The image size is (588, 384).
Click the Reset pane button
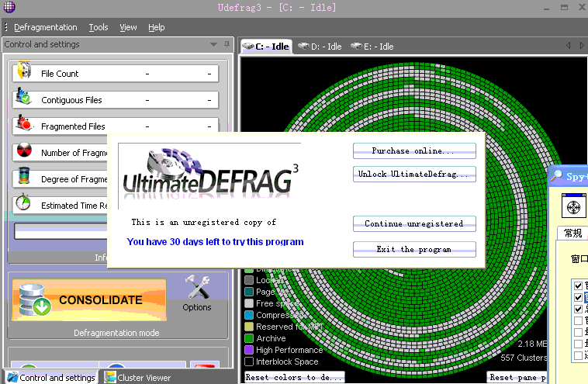coord(517,377)
